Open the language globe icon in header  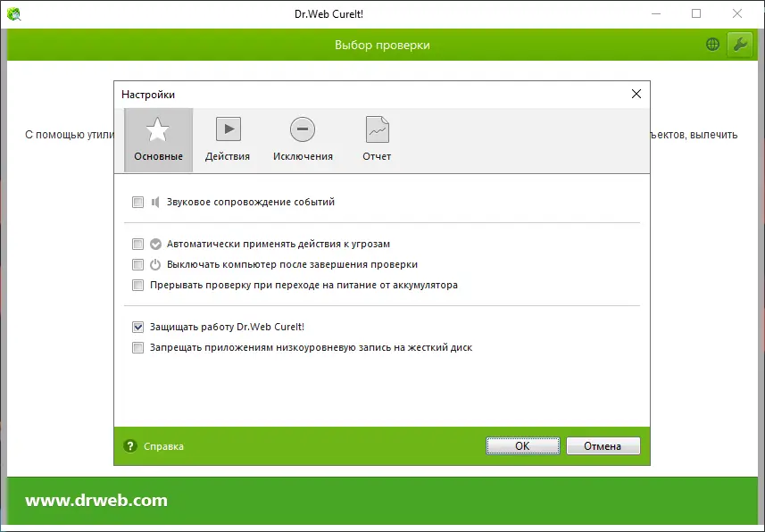pos(713,45)
